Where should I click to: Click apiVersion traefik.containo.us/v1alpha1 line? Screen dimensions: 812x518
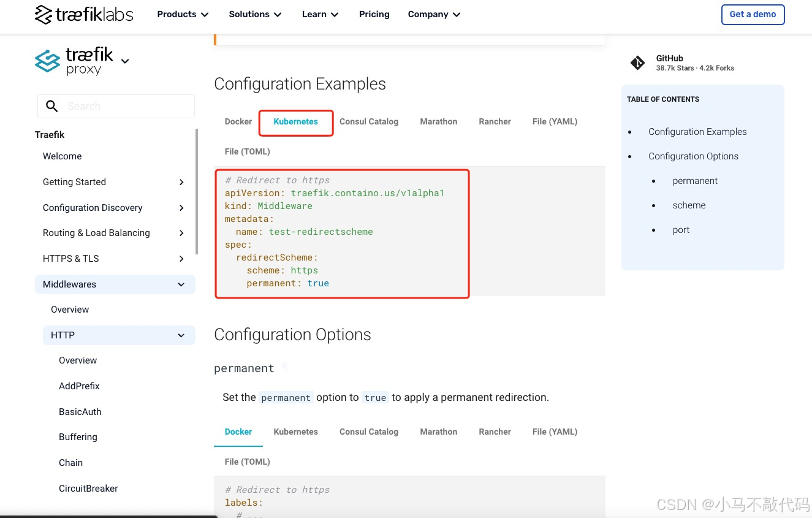[x=334, y=193]
